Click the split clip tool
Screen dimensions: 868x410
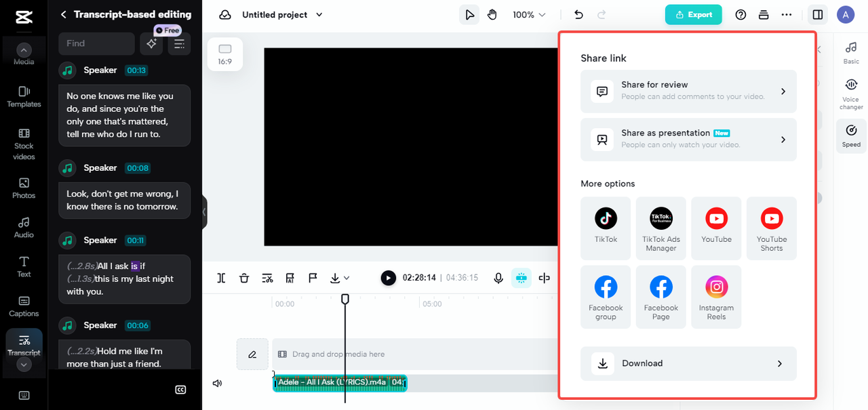coord(221,278)
